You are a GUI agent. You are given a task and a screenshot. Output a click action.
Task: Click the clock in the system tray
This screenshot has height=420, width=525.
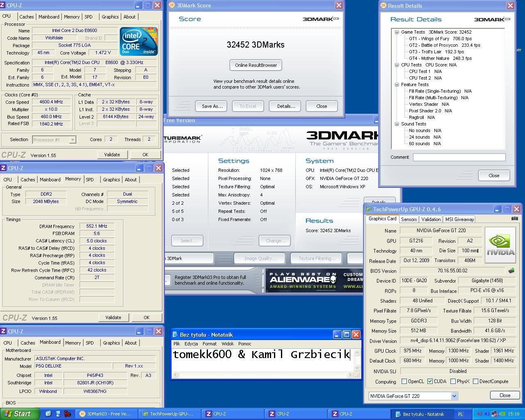point(514,414)
